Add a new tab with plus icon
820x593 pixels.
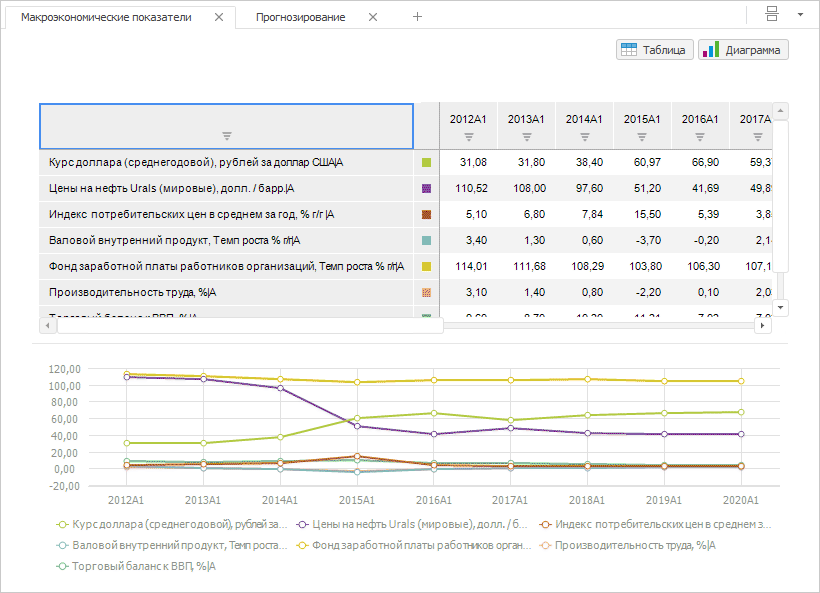click(418, 17)
